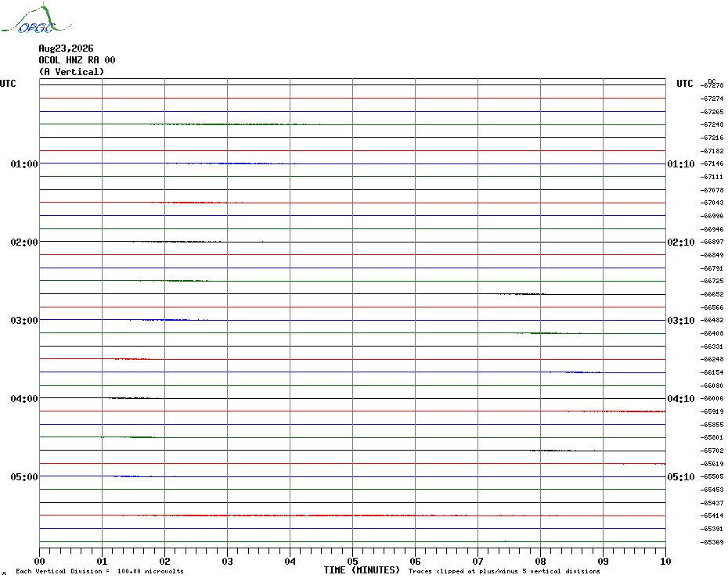Click the DC offset value -66996
The height and width of the screenshot is (582, 728).
click(712, 216)
